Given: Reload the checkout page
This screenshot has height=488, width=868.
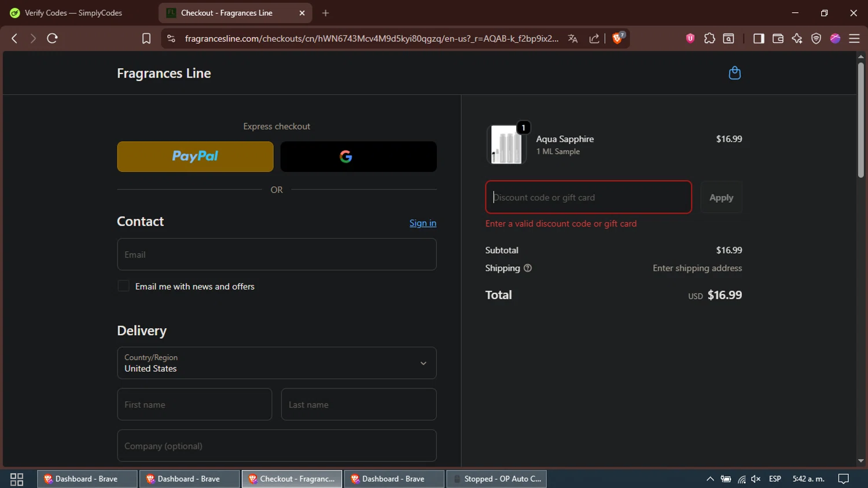Looking at the screenshot, I should click(52, 38).
